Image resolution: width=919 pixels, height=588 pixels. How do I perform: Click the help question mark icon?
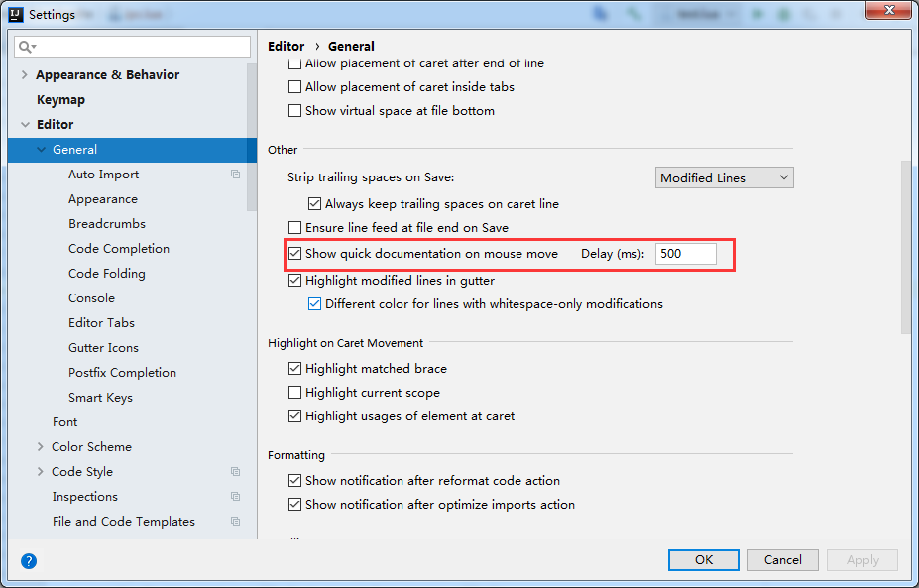[29, 561]
